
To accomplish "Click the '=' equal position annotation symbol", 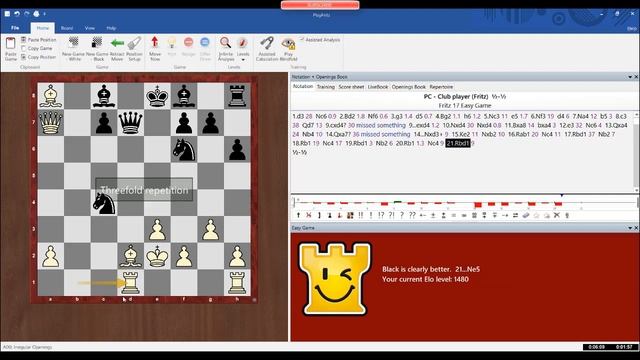I will click(x=453, y=215).
